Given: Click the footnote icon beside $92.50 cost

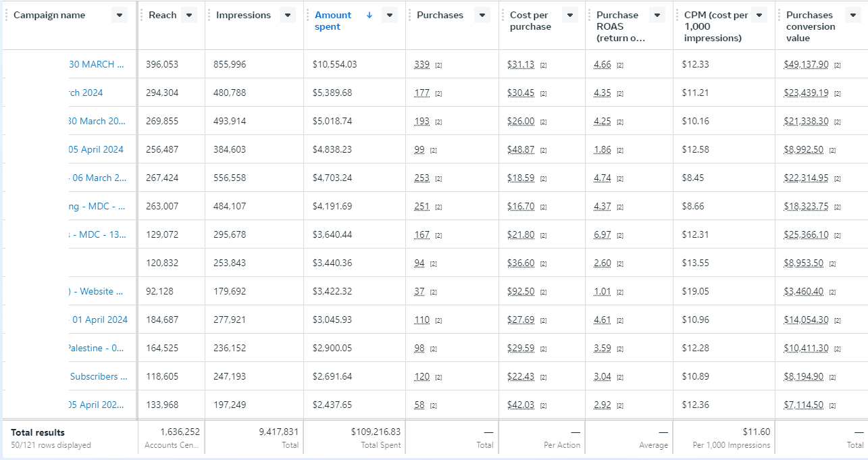Looking at the screenshot, I should [543, 292].
